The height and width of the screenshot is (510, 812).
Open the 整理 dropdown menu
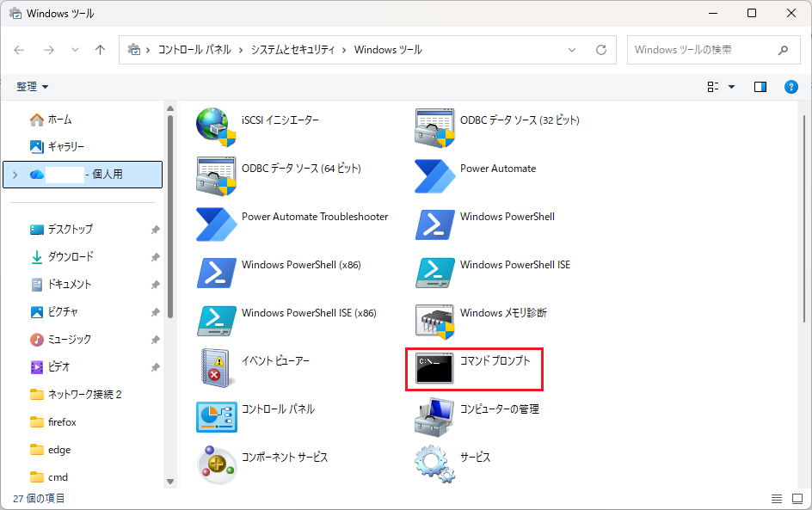click(x=33, y=87)
